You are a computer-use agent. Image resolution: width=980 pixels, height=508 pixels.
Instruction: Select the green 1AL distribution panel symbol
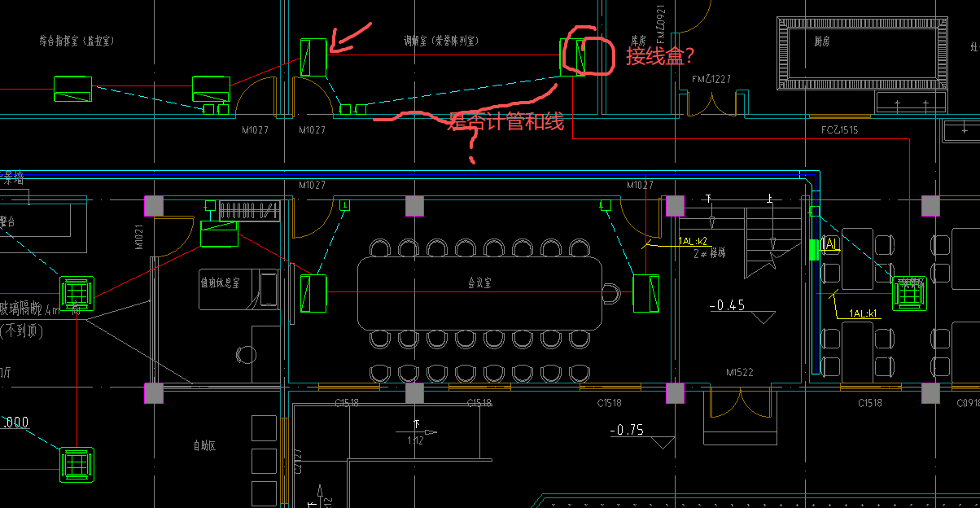(x=813, y=249)
